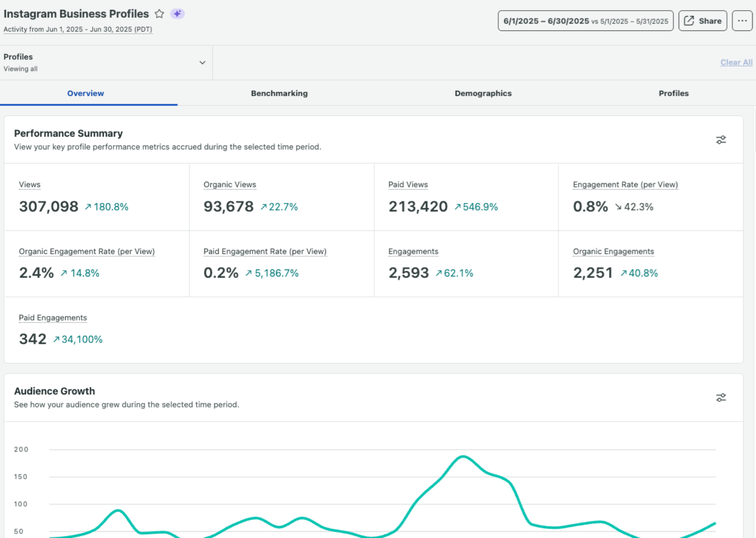
Task: Click the 546.9% paid views change
Action: pos(476,207)
